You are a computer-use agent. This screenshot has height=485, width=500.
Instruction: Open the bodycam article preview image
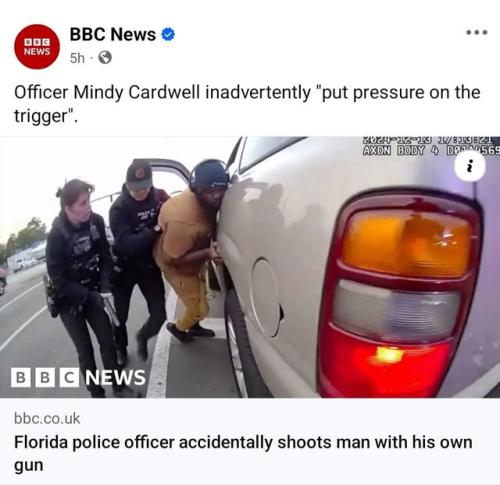tap(250, 267)
